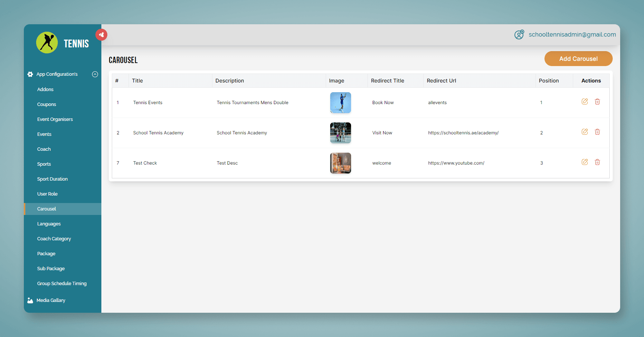The width and height of the screenshot is (644, 337).
Task: Delete the School Tennis Academy row
Action: [x=597, y=132]
